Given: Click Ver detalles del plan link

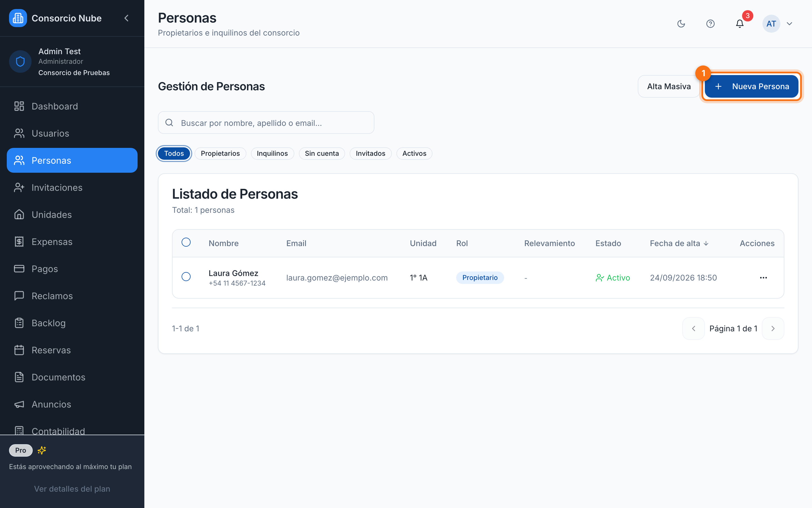Looking at the screenshot, I should click(x=72, y=489).
